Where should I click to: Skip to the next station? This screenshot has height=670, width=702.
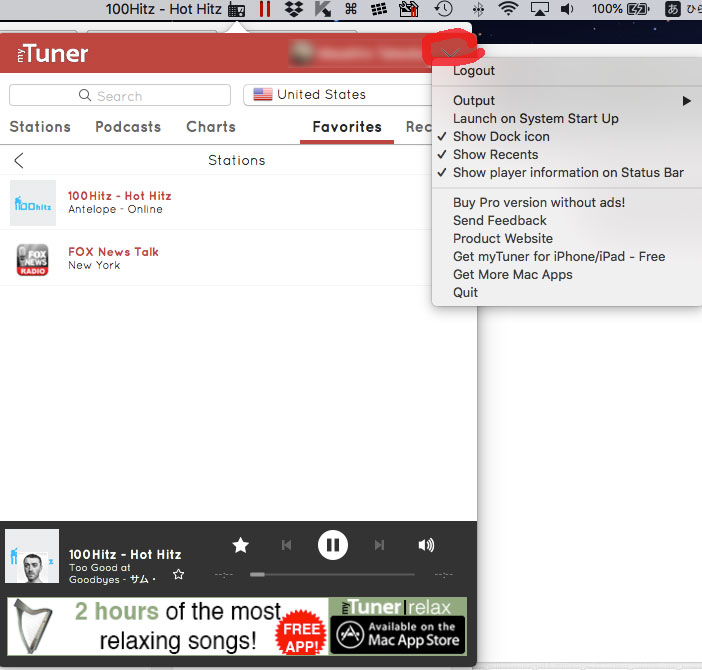[x=379, y=545]
